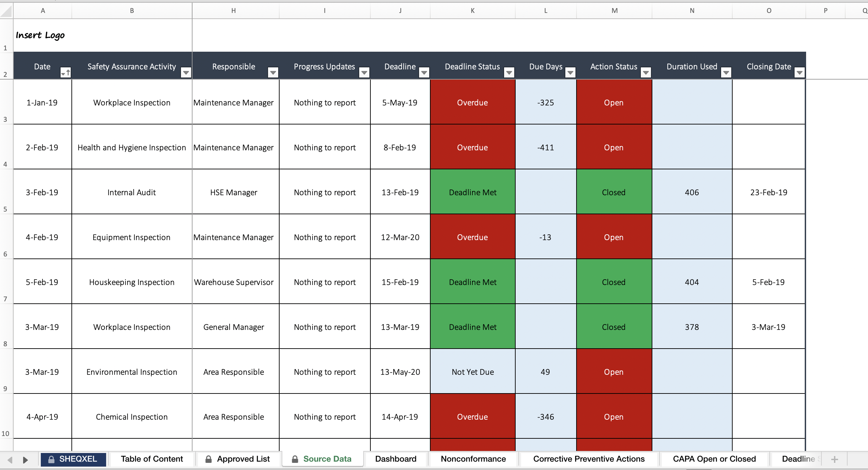Click the Select All triangle in the corner
This screenshot has height=470, width=868.
5,11
